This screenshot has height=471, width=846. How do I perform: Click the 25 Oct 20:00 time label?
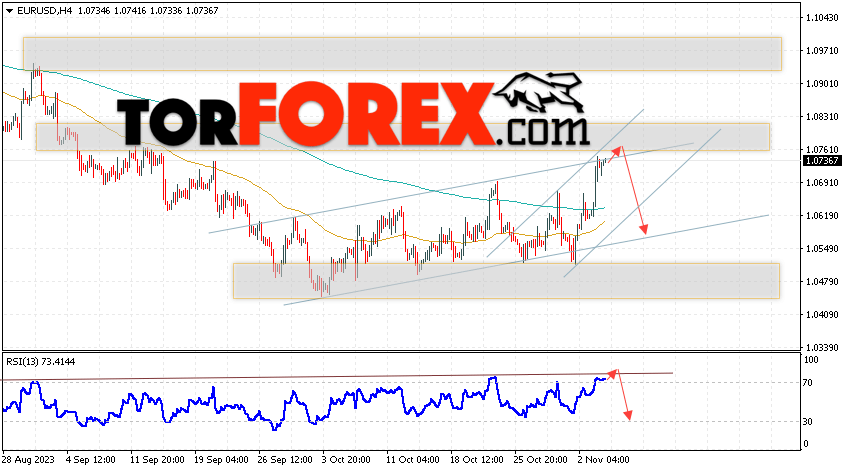[540, 460]
